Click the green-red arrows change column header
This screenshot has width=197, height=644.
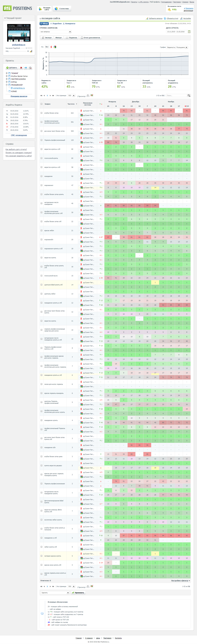pos(101,104)
